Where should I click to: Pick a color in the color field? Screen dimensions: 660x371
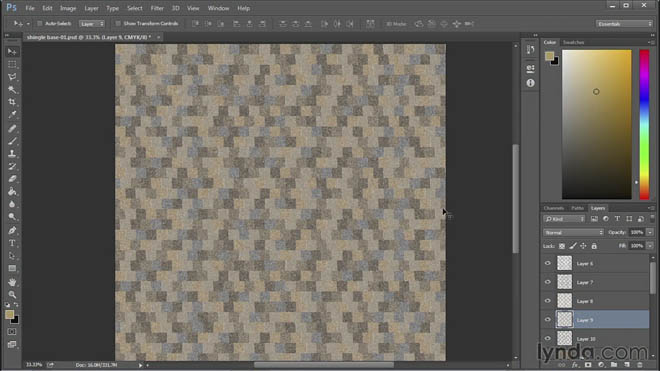[597, 124]
